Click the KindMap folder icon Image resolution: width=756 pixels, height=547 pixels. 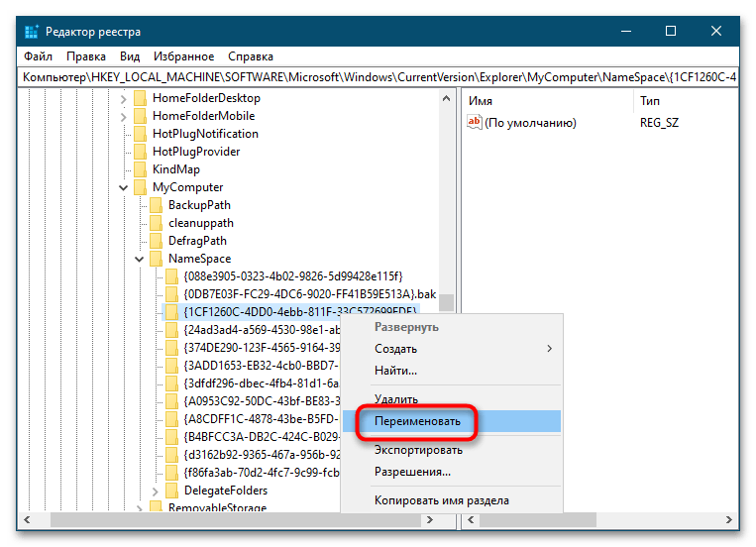click(x=141, y=169)
